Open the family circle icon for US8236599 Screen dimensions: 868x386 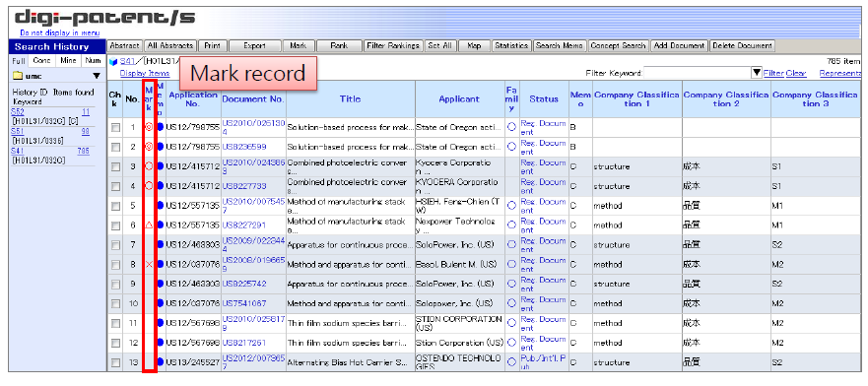pos(511,147)
